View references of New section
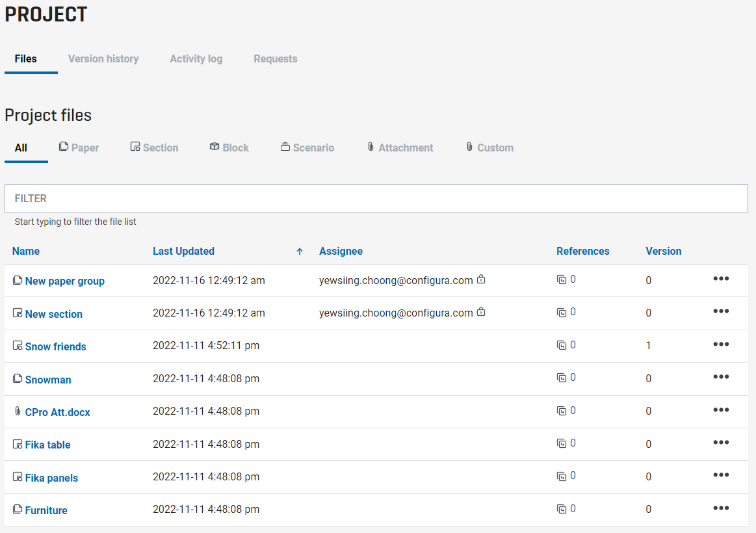The height and width of the screenshot is (533, 756). pos(567,312)
